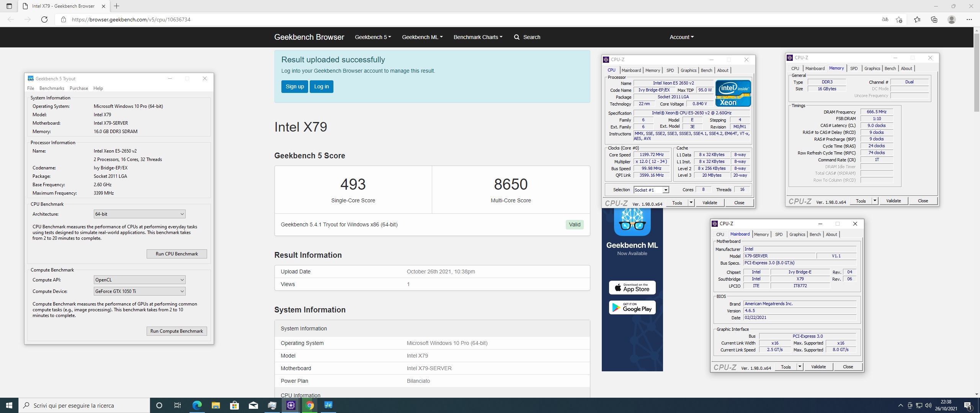
Task: Show hidden system tray icons chevron
Action: pyautogui.click(x=900, y=405)
